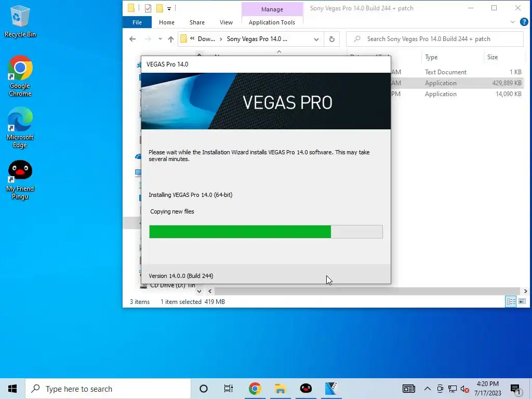The image size is (532, 399).
Task: Click Properties icon in quick access toolbar
Action: tap(148, 8)
